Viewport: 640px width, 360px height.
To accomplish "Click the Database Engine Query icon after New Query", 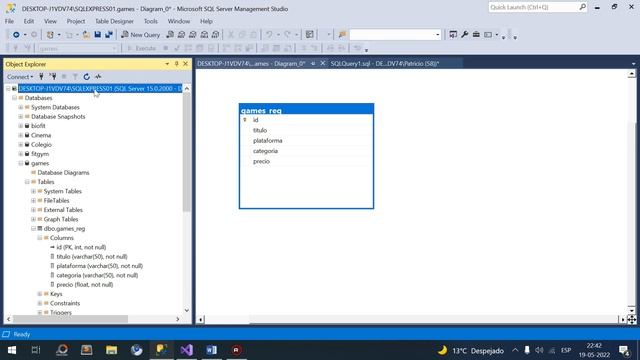I will tap(170, 35).
